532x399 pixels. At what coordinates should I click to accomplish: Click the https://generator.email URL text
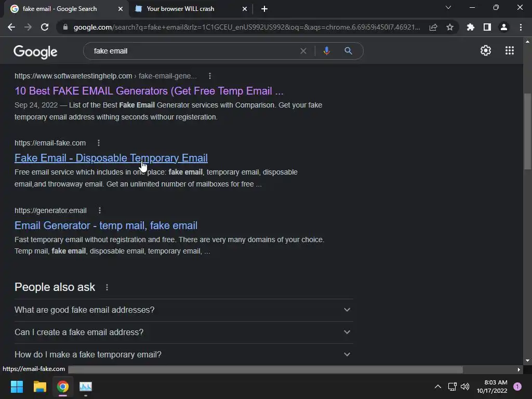[x=50, y=210]
